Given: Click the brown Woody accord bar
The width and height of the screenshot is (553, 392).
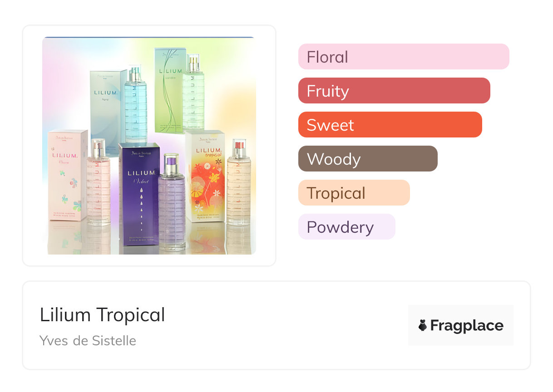Looking at the screenshot, I should point(367,159).
